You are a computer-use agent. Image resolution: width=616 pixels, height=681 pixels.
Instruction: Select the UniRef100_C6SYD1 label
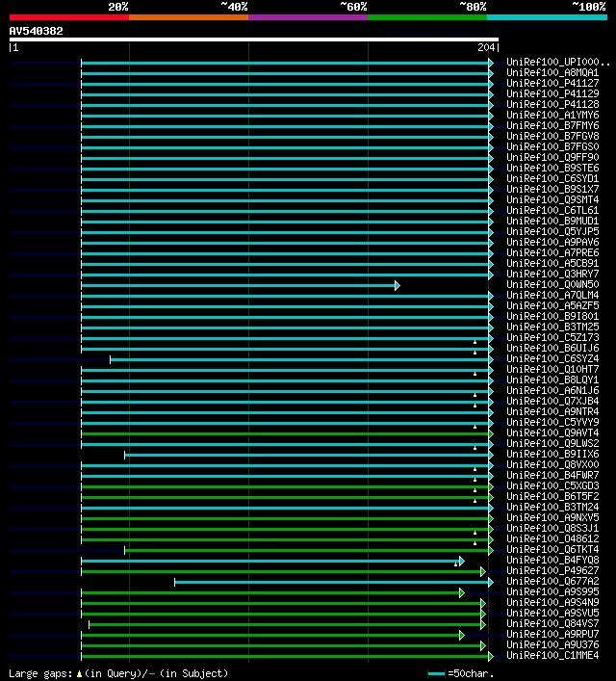point(552,178)
